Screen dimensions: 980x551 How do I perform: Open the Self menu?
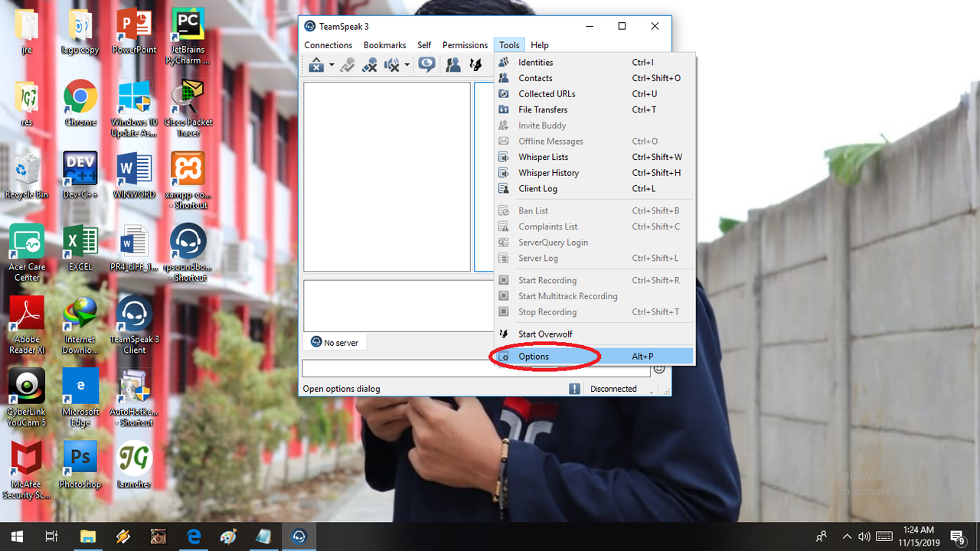tap(424, 45)
